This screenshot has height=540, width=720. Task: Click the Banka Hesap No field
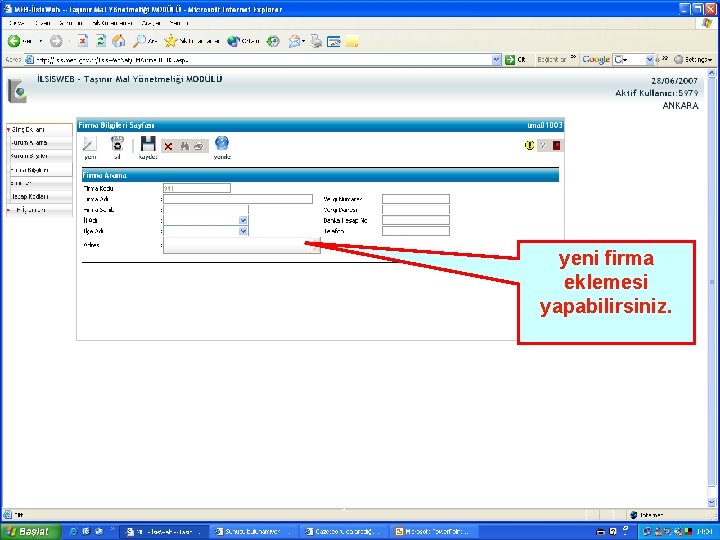click(x=416, y=220)
